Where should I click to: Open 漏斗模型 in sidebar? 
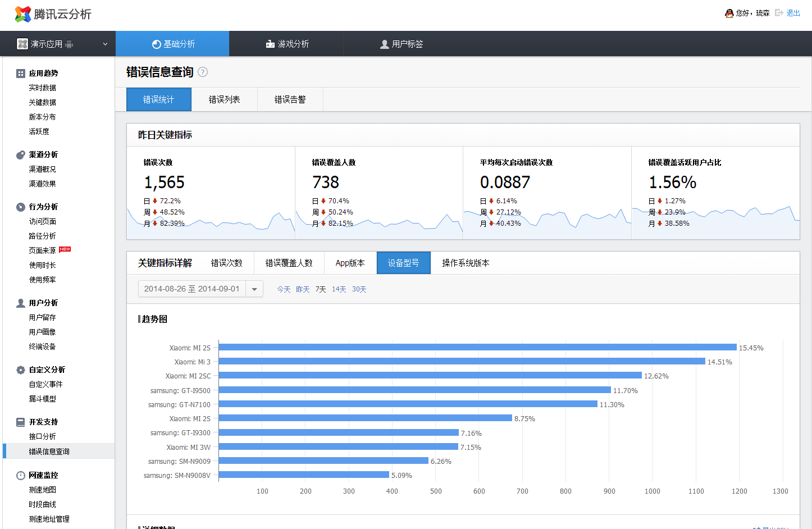pyautogui.click(x=43, y=399)
